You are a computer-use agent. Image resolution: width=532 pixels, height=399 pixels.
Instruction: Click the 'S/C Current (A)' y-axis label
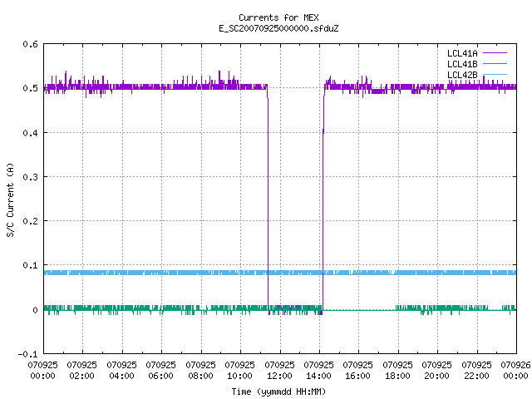[10, 200]
